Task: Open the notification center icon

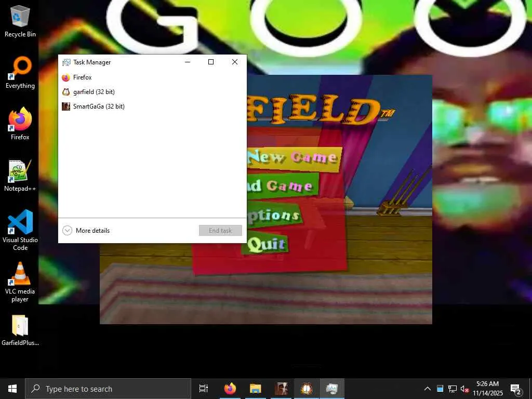Action: click(x=516, y=389)
